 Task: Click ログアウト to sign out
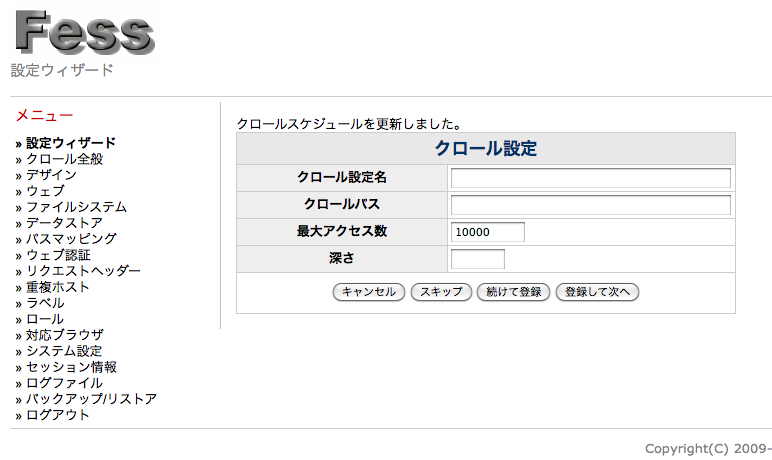(58, 415)
